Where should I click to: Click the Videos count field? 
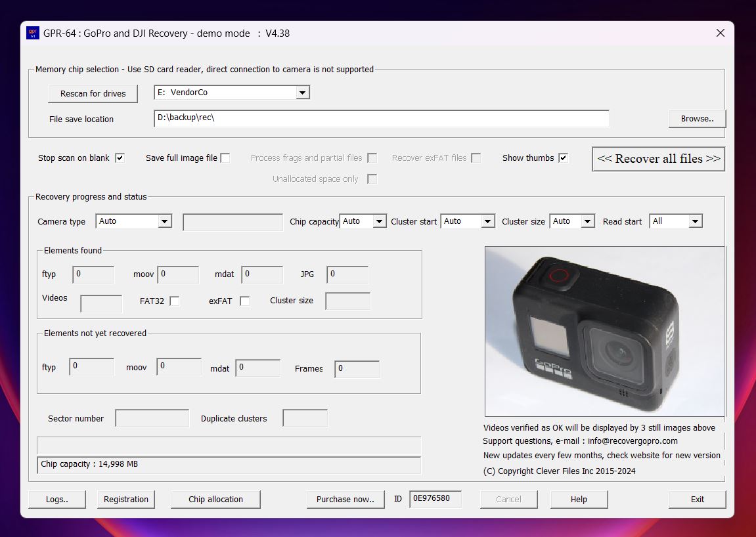(101, 303)
